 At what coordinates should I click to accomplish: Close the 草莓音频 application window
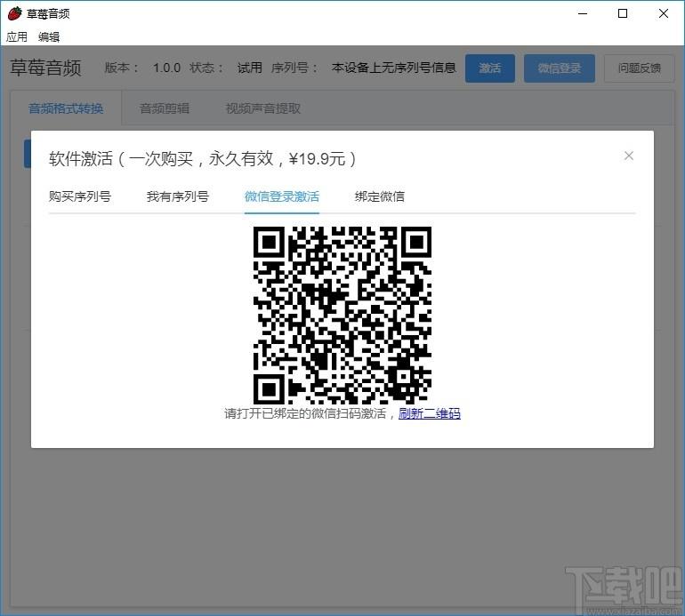664,13
